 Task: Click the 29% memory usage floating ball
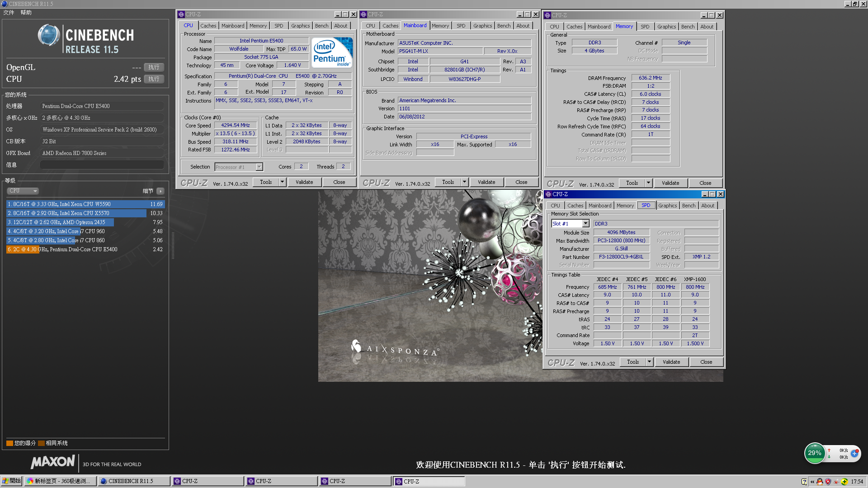[x=815, y=453]
